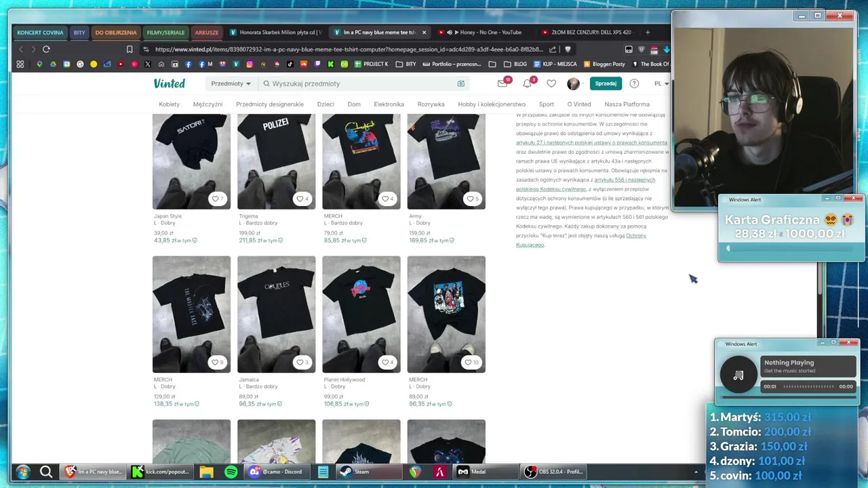Open the TikTok bookmark icon
The height and width of the screenshot is (488, 868).
(x=290, y=64)
